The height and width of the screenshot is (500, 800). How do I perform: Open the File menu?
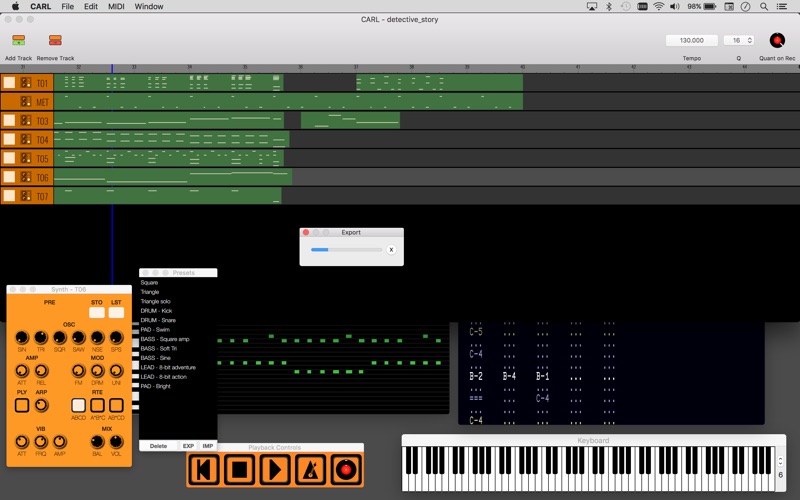(67, 7)
